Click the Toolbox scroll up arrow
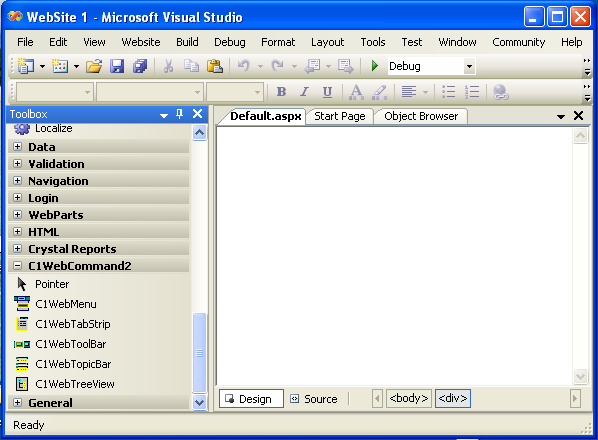 (199, 133)
